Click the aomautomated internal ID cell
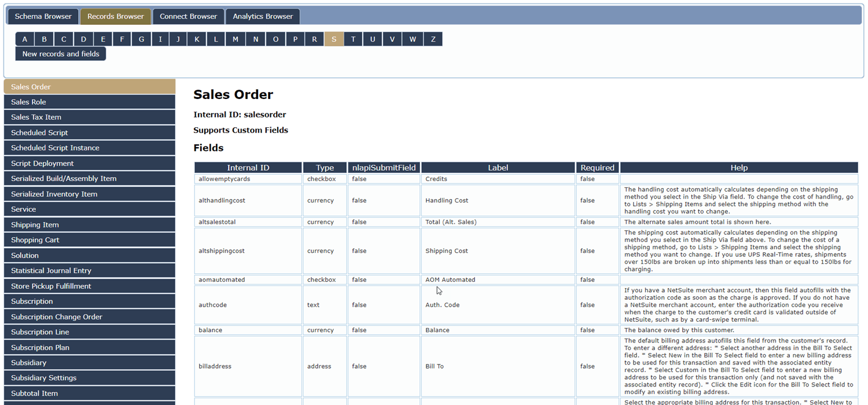The image size is (868, 405). (248, 279)
